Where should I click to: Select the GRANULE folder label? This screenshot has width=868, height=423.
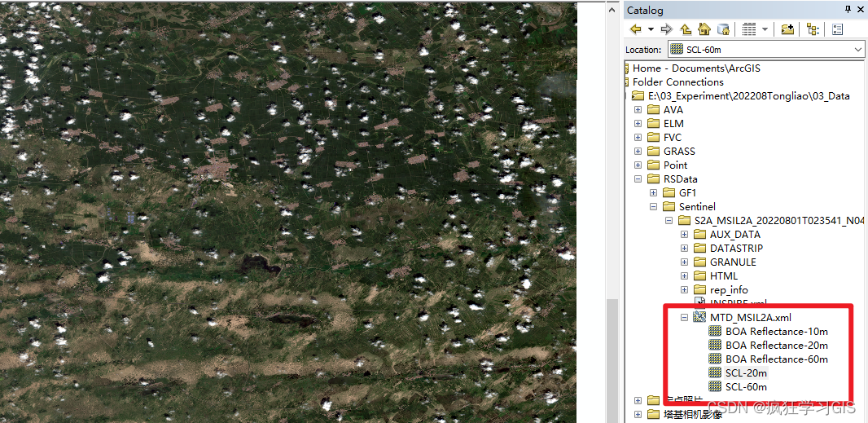733,262
